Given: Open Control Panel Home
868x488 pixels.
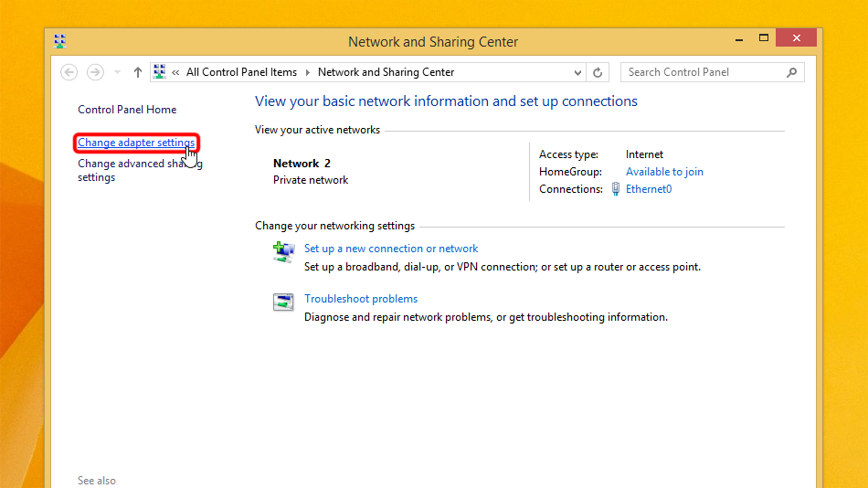Looking at the screenshot, I should coord(127,110).
